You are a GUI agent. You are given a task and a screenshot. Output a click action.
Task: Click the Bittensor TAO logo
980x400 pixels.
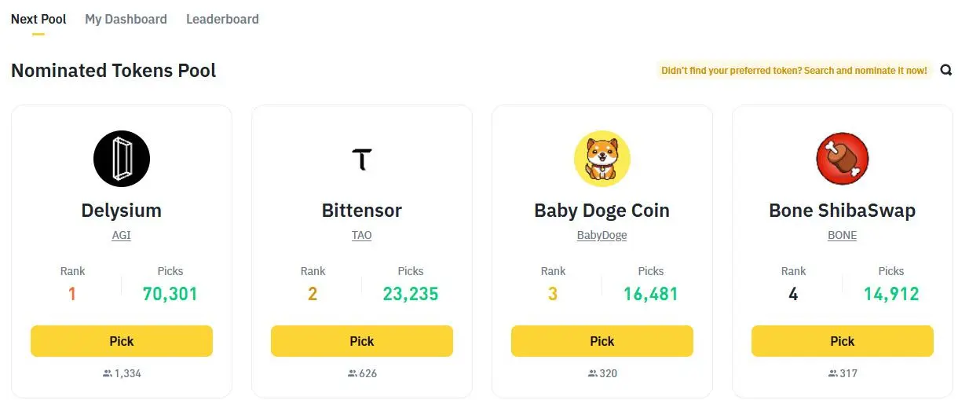coord(362,158)
